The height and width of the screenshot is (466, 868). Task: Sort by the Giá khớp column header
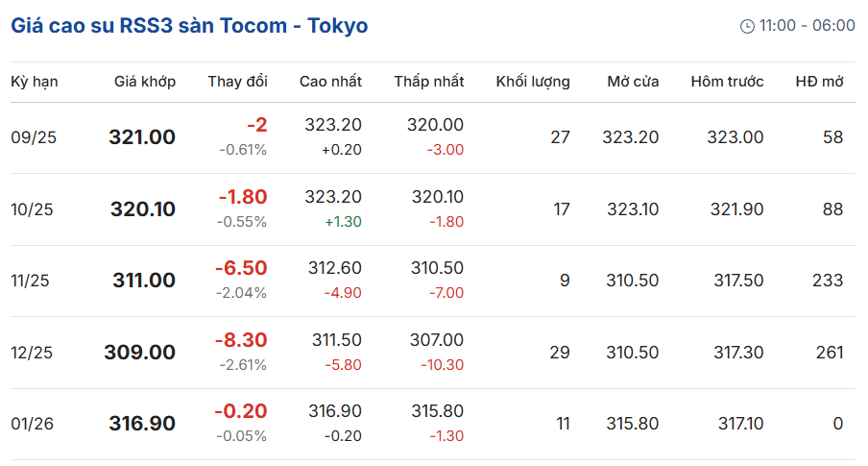[x=145, y=82]
